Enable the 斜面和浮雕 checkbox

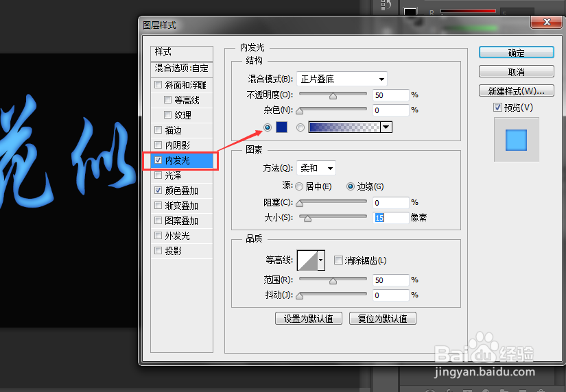pos(158,85)
